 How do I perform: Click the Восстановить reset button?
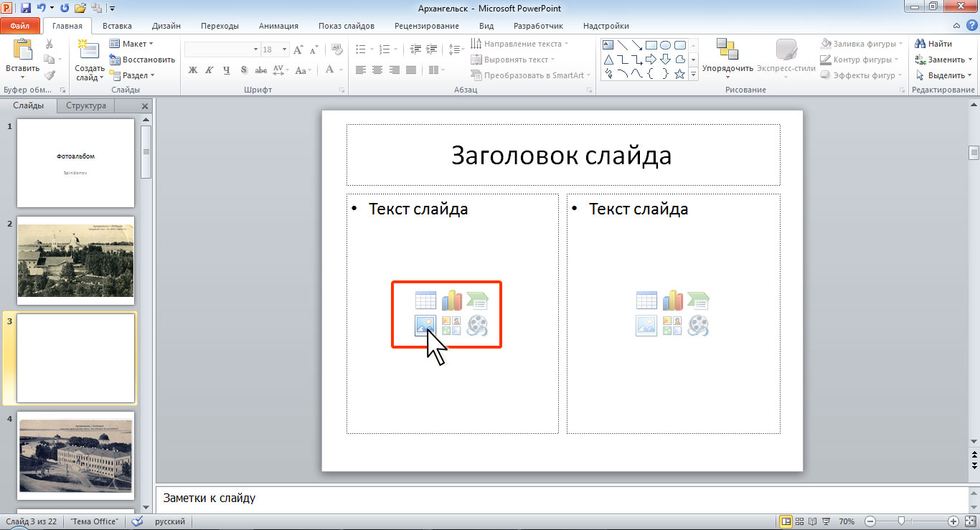[x=142, y=60]
